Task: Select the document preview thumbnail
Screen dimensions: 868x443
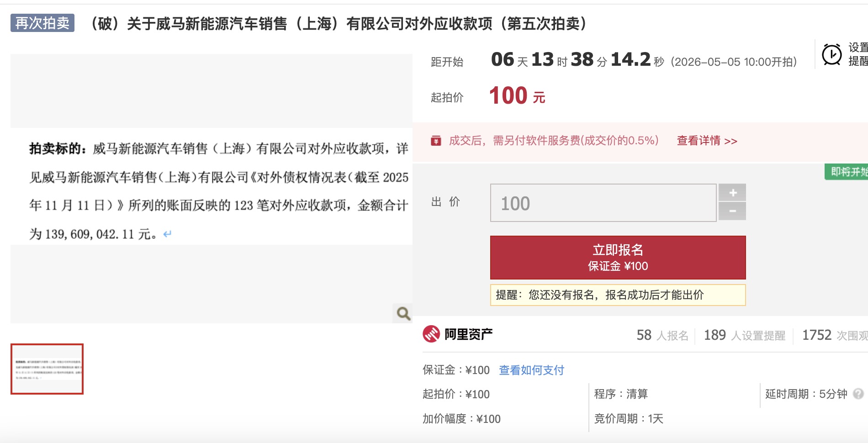Action: [x=48, y=369]
